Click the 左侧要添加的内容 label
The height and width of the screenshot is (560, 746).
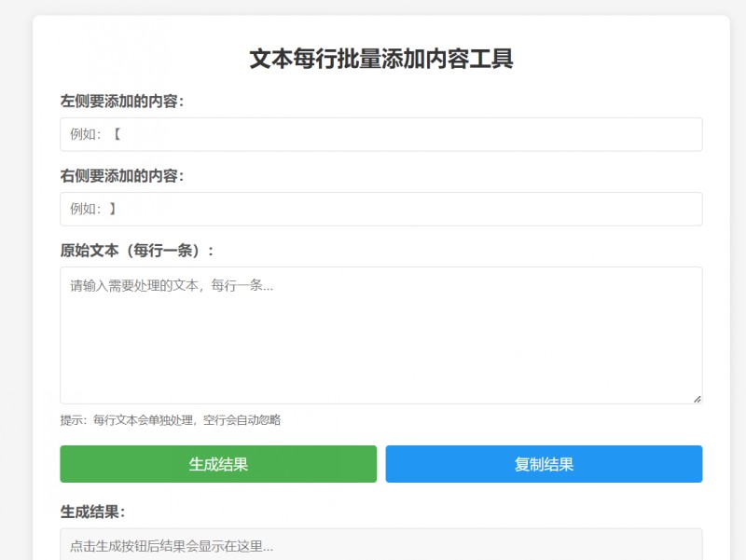click(x=122, y=101)
